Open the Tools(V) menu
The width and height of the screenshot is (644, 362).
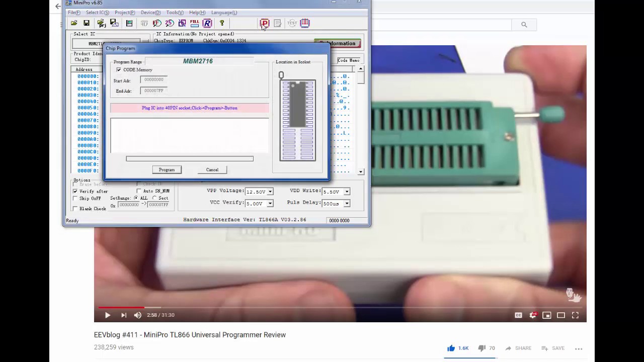(x=175, y=13)
